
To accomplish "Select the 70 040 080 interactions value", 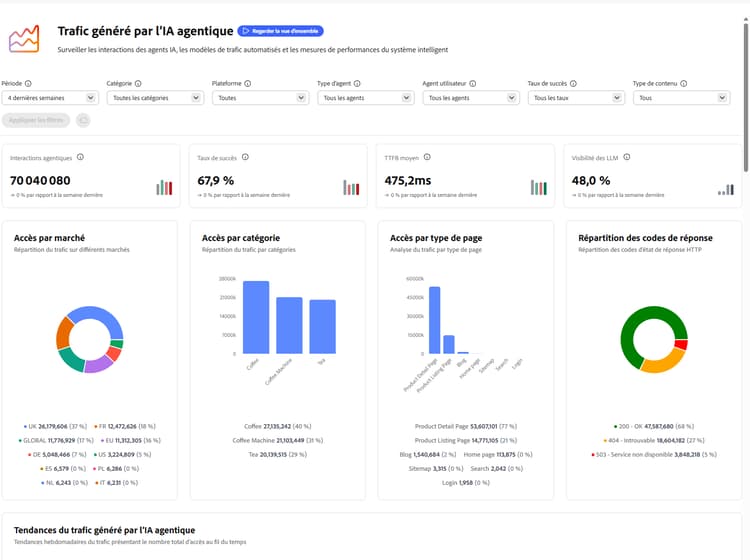I will pyautogui.click(x=40, y=181).
